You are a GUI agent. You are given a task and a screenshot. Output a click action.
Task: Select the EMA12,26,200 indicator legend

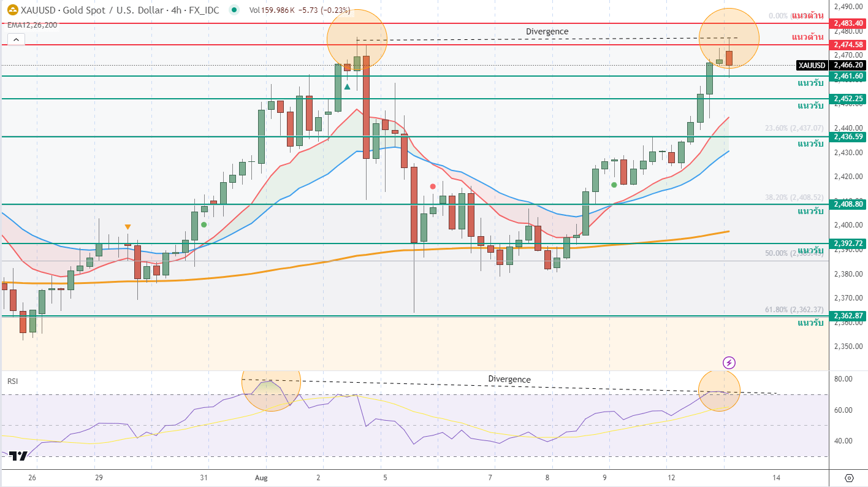32,25
